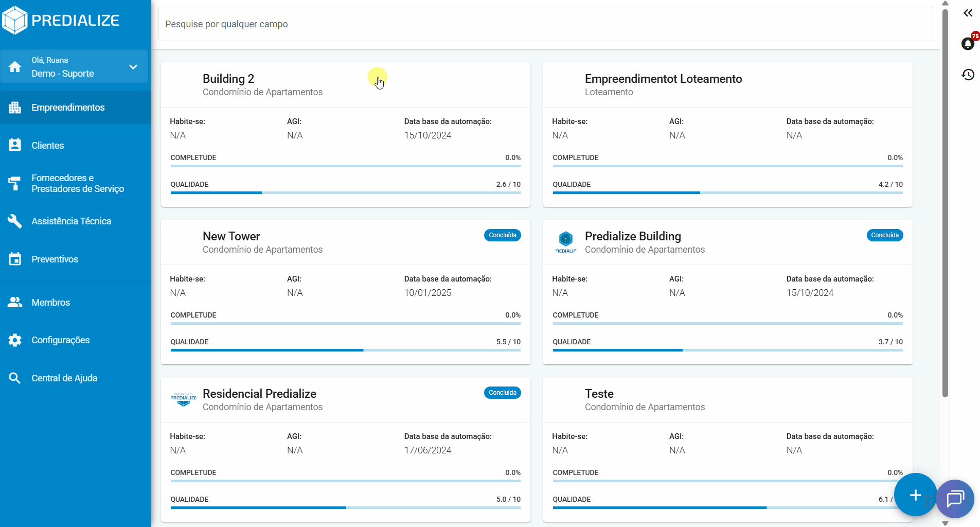Viewport: 980px width, 527px height.
Task: Click the Predialize Building logo thumbnail
Action: tap(566, 242)
